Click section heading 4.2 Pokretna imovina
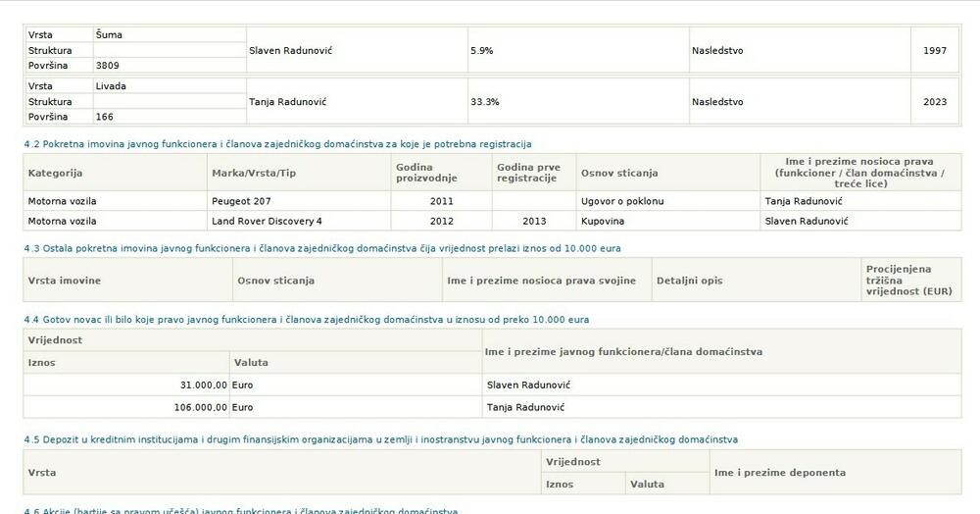The height and width of the screenshot is (514, 980). [x=277, y=143]
